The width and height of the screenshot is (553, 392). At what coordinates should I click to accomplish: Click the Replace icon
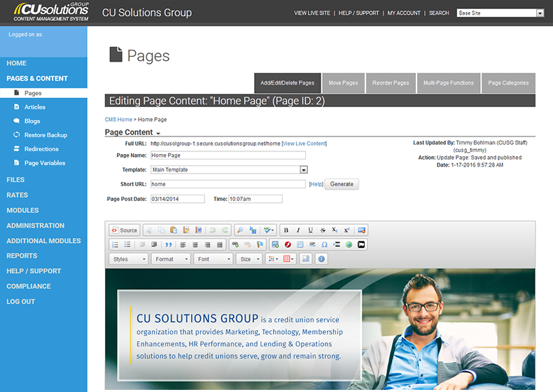pyautogui.click(x=253, y=230)
